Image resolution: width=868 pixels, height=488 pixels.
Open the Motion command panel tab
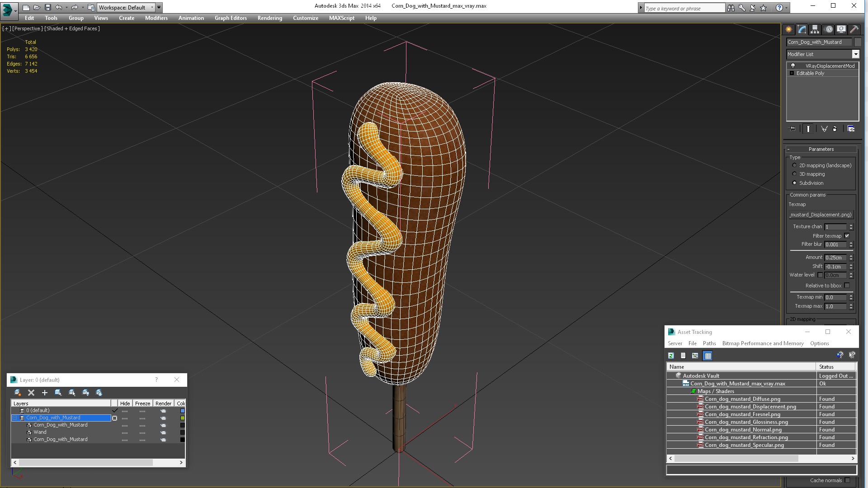(828, 29)
